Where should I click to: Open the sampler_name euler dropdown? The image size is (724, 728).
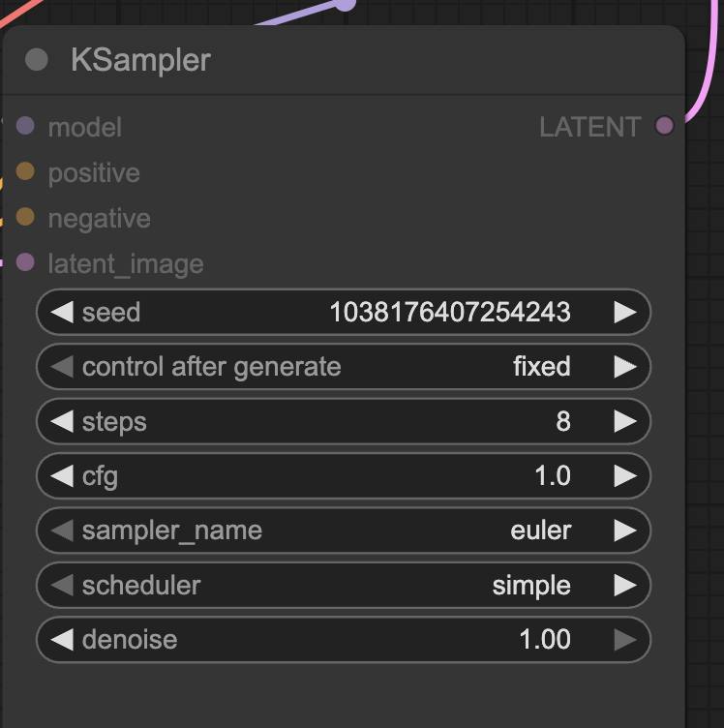[x=344, y=531]
